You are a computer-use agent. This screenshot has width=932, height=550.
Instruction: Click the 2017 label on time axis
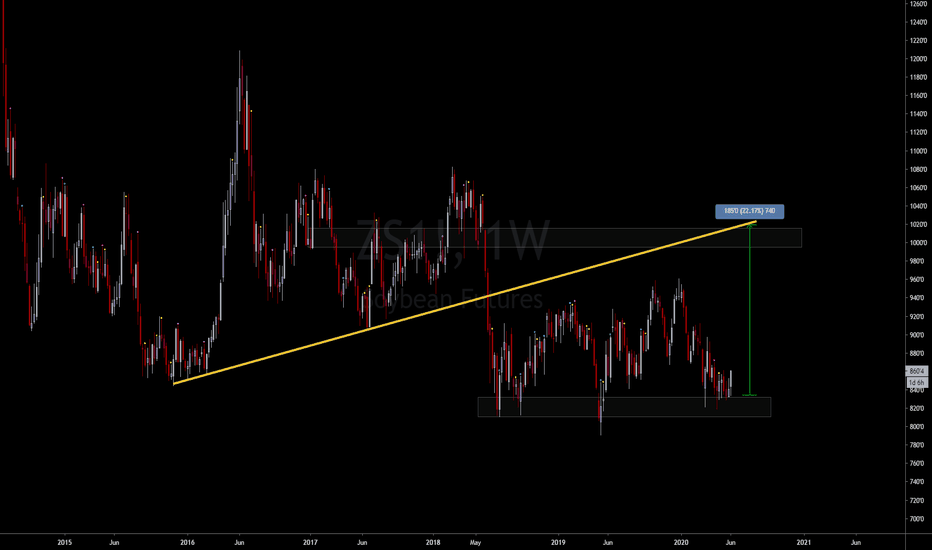(310, 542)
